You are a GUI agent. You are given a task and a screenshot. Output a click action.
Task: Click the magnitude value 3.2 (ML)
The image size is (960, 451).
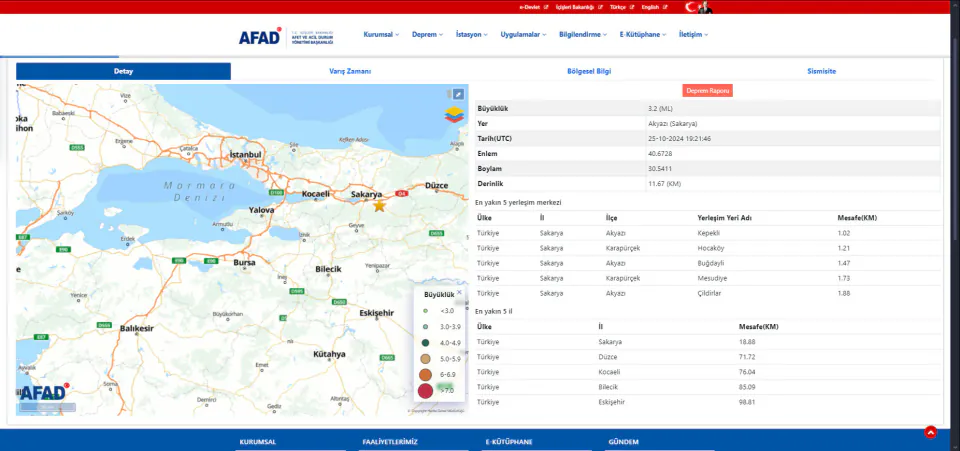tap(661, 109)
